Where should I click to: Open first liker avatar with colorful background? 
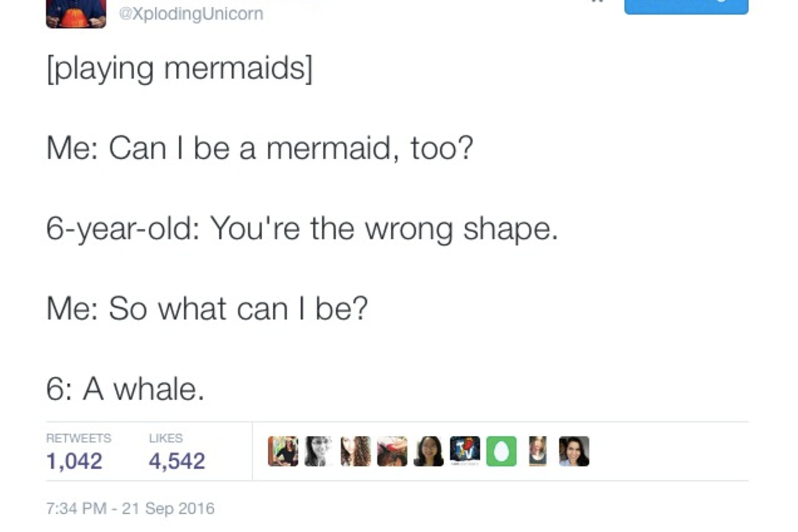click(283, 451)
